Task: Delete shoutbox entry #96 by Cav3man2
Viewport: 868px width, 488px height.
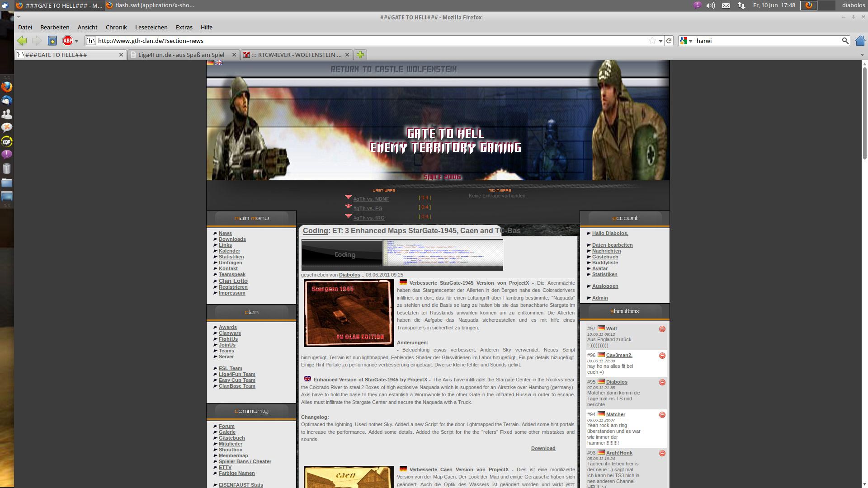Action: click(x=662, y=356)
